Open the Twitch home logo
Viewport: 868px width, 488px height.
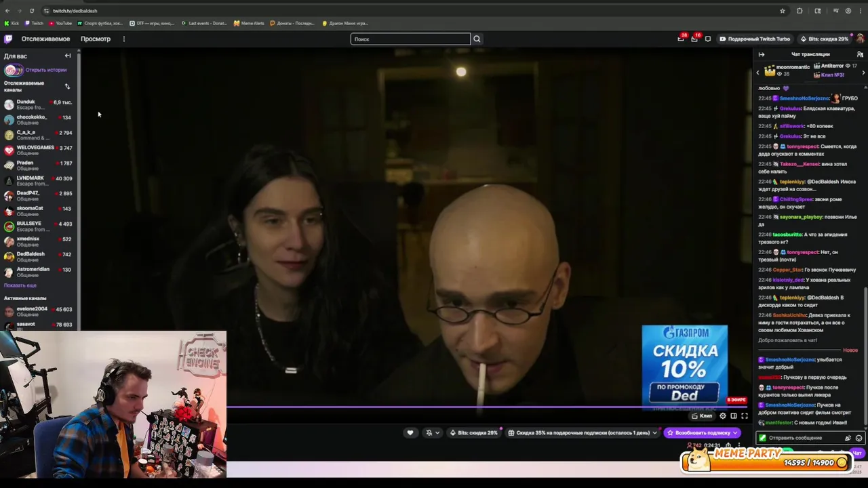(9, 39)
